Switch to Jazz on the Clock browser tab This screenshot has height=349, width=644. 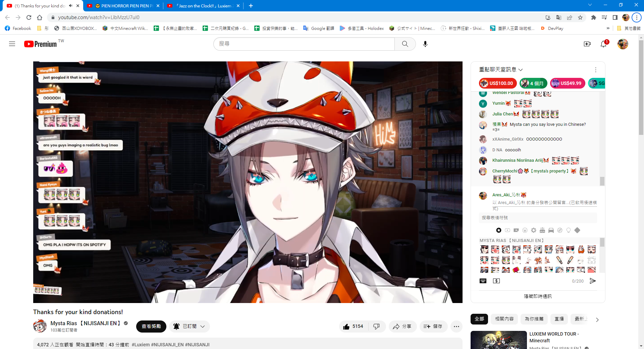click(203, 6)
